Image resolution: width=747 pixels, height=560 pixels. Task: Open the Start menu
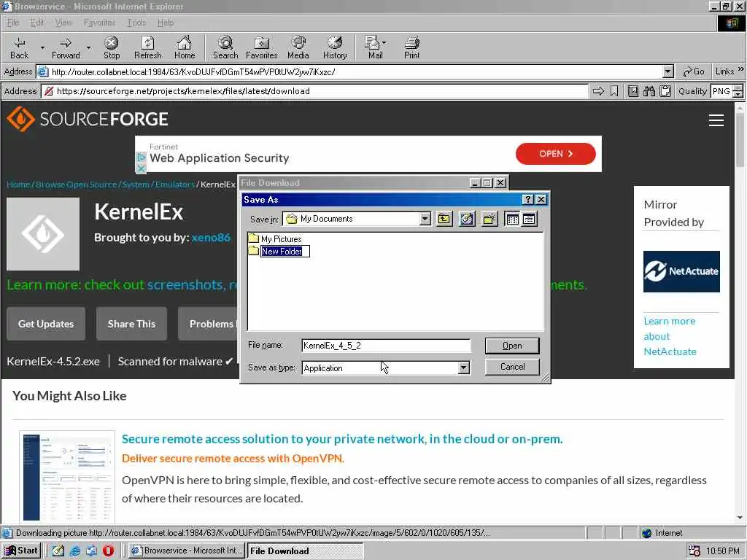coord(21,551)
